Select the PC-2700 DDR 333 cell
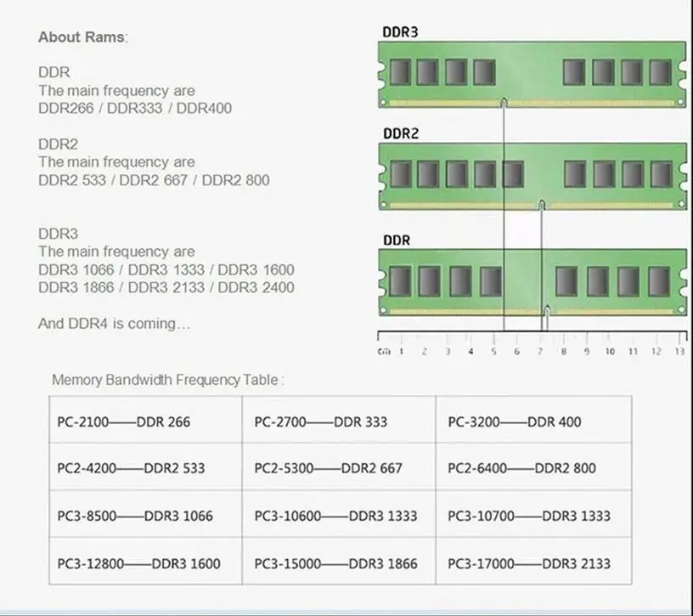Image resolution: width=693 pixels, height=616 pixels. click(322, 421)
